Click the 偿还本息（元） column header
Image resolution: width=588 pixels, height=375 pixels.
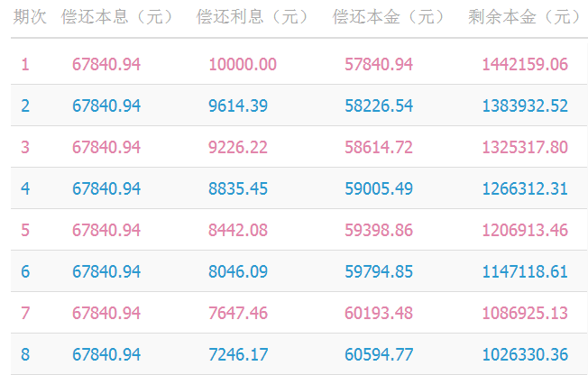(x=116, y=18)
